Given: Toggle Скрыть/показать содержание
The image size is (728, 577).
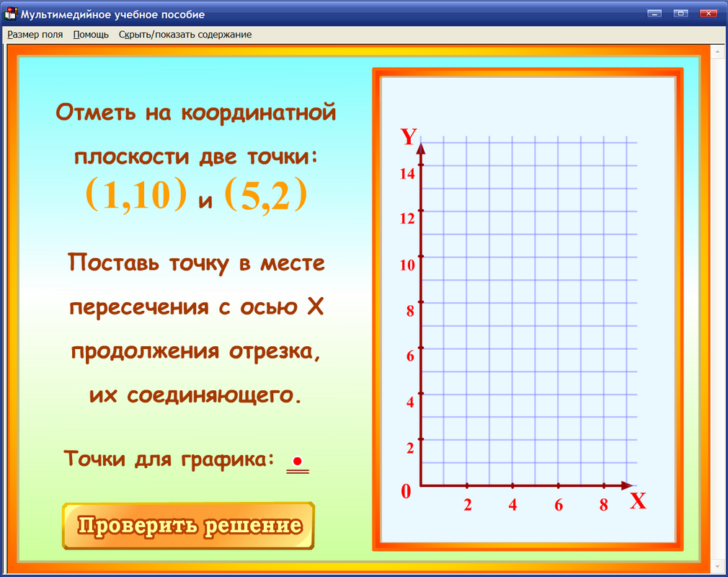Looking at the screenshot, I should [185, 34].
